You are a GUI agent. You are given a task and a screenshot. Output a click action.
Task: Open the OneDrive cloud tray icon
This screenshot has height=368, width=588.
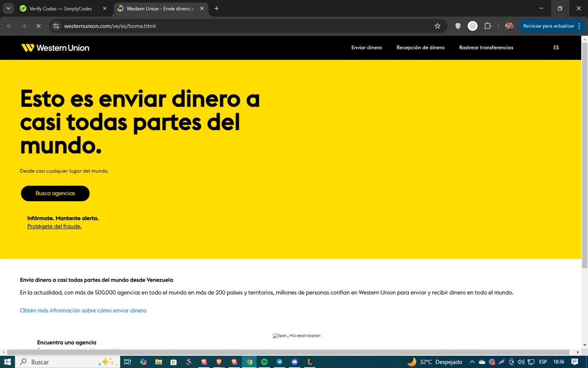[x=482, y=362]
